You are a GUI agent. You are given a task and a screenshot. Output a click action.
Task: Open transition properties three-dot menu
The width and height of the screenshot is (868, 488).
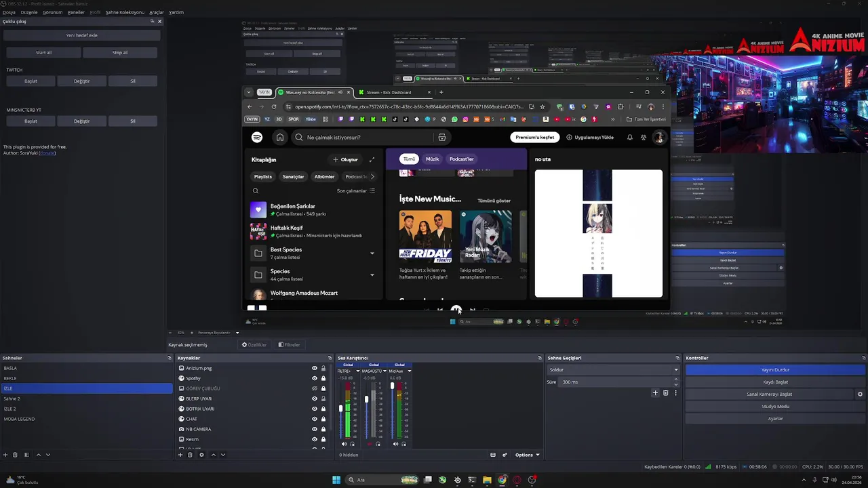pyautogui.click(x=675, y=393)
